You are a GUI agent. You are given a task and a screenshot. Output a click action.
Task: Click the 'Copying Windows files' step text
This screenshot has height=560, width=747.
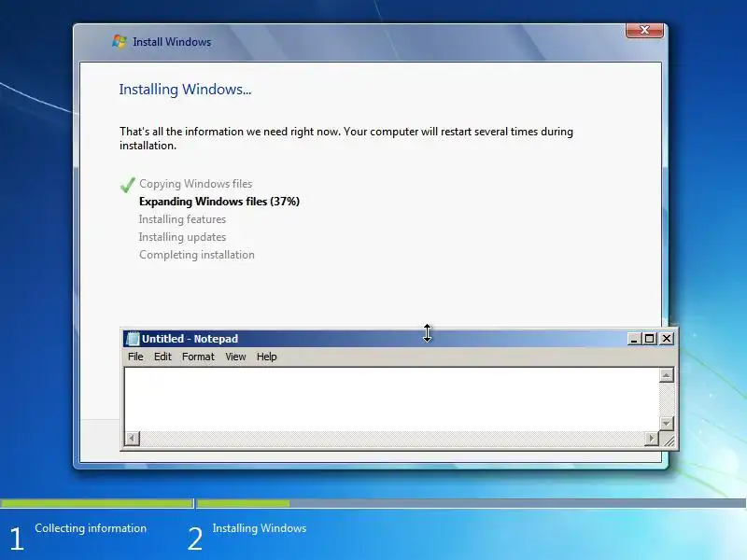(196, 184)
